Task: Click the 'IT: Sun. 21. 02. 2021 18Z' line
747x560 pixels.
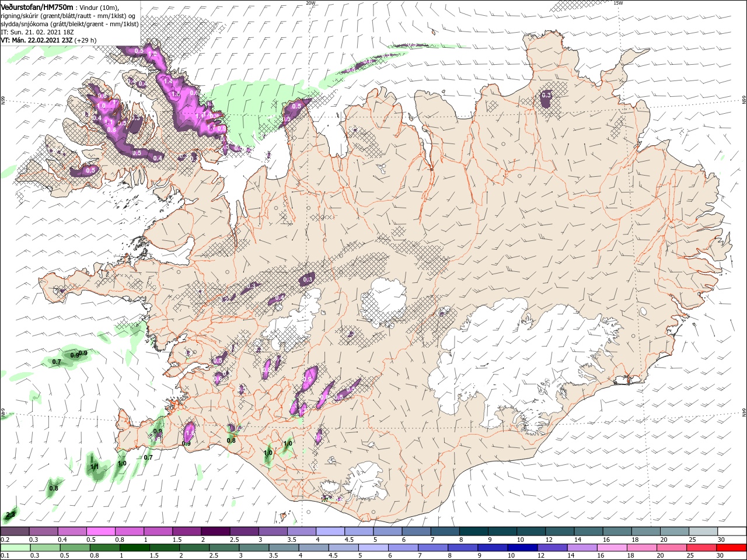Action: [x=36, y=32]
